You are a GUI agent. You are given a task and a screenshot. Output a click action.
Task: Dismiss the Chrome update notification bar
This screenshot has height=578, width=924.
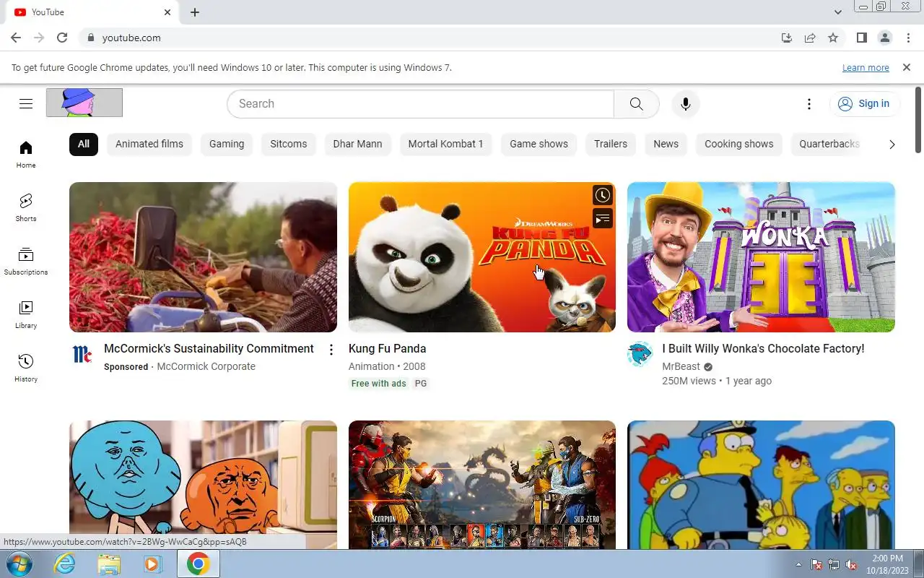coord(907,67)
